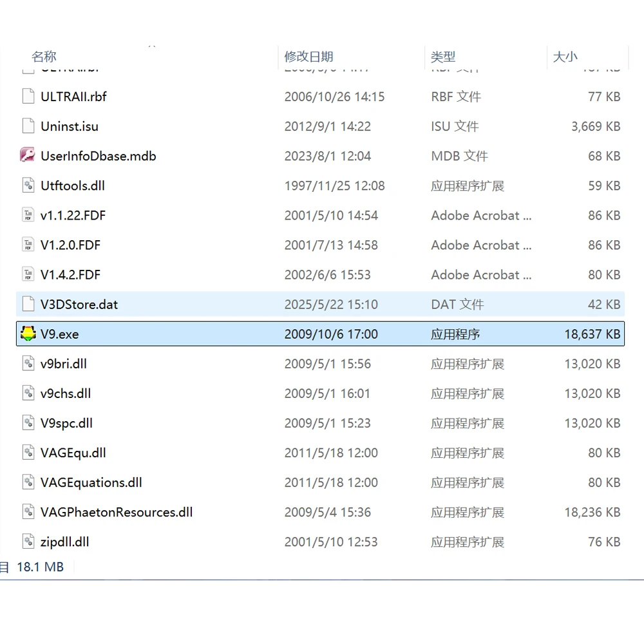The image size is (644, 644).
Task: Click the 应用程序 type of V9.exe
Action: point(455,334)
